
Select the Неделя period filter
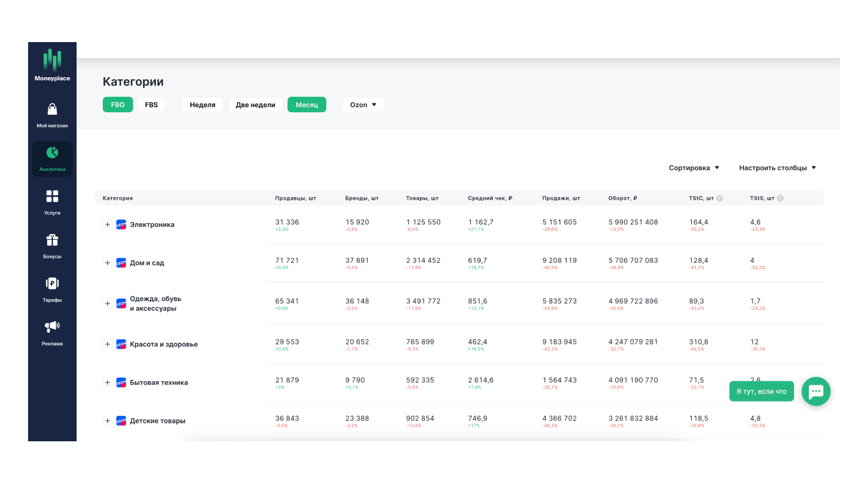pos(202,105)
